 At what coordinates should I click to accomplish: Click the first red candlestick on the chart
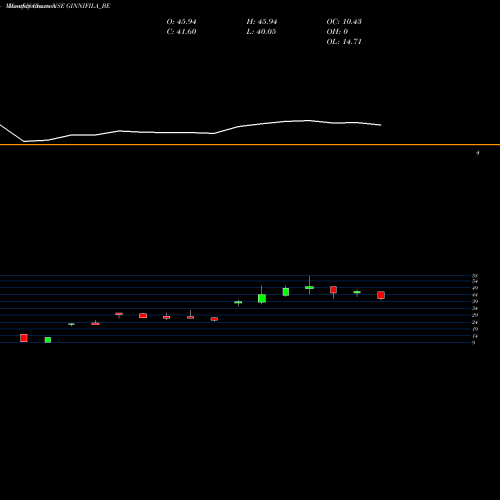pyautogui.click(x=24, y=338)
